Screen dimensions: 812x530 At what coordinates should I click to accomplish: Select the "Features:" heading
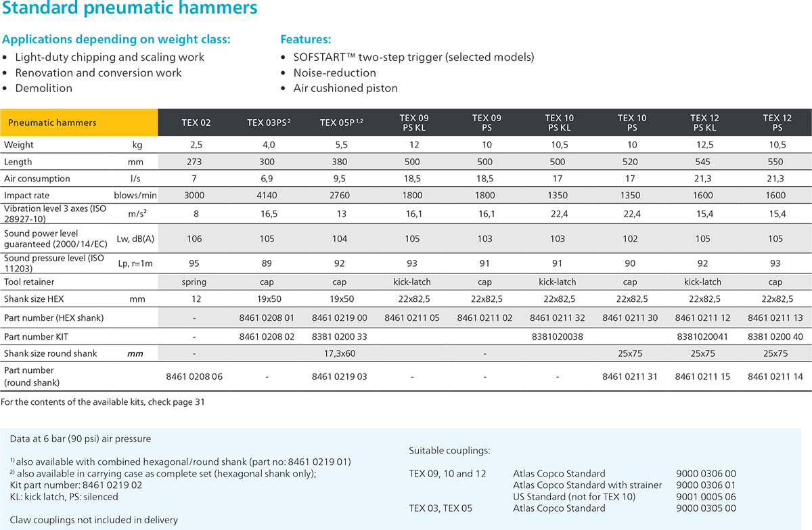(306, 39)
